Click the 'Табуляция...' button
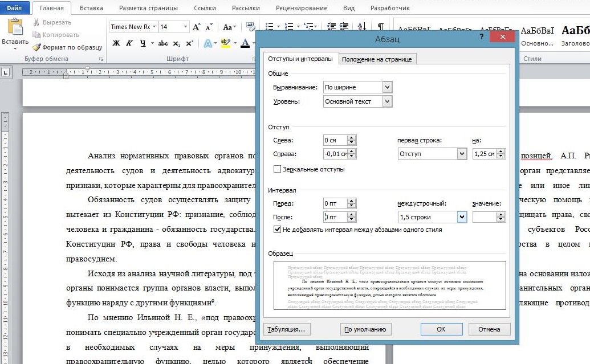The image size is (590, 364). [287, 329]
